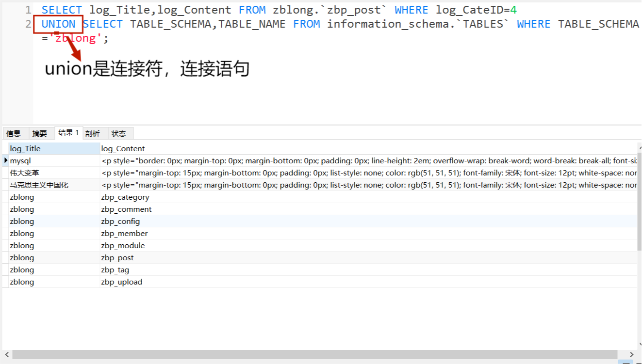Click the log_Content column header
Screen dimensions: 642x364
point(368,148)
